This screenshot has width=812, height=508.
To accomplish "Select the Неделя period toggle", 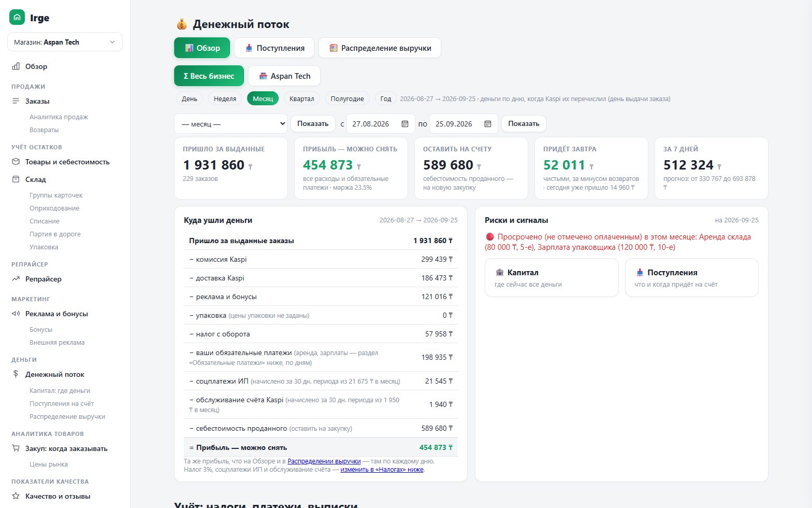I will click(x=225, y=98).
